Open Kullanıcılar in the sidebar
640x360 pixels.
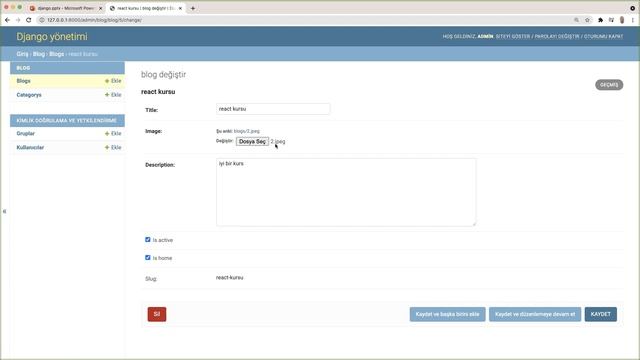30,147
